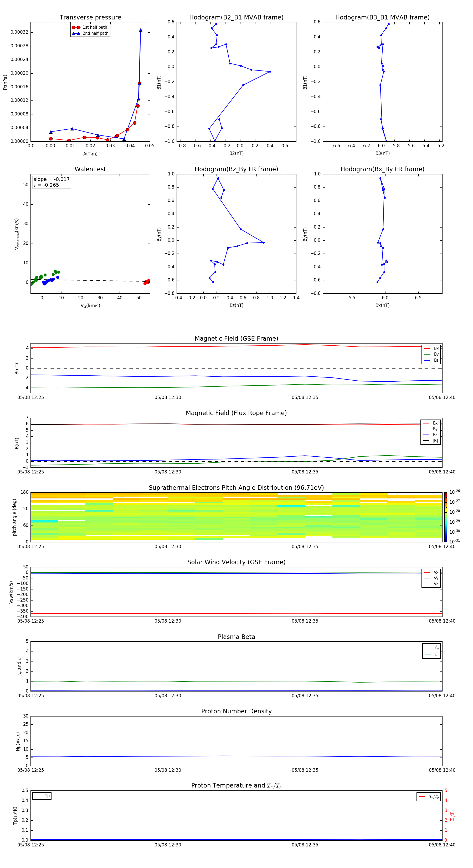Select the '1st half path' legend entry
Screen dimensions: 473x868
tap(90, 27)
